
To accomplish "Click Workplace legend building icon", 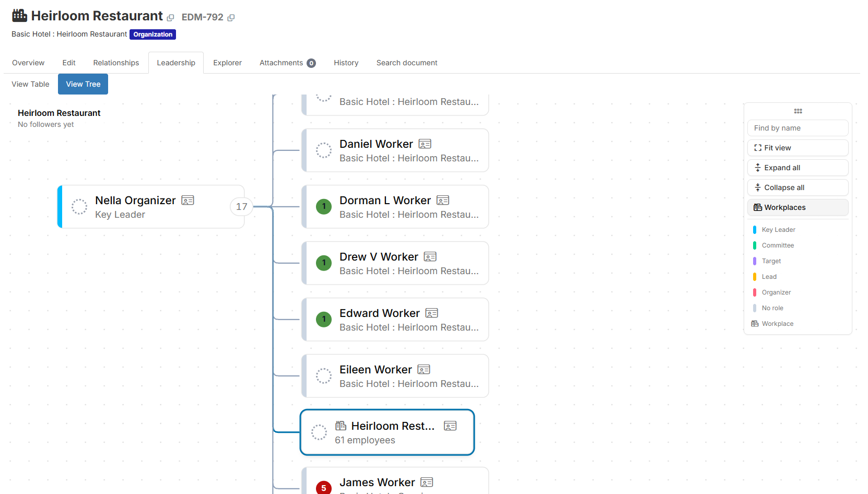I will point(755,324).
